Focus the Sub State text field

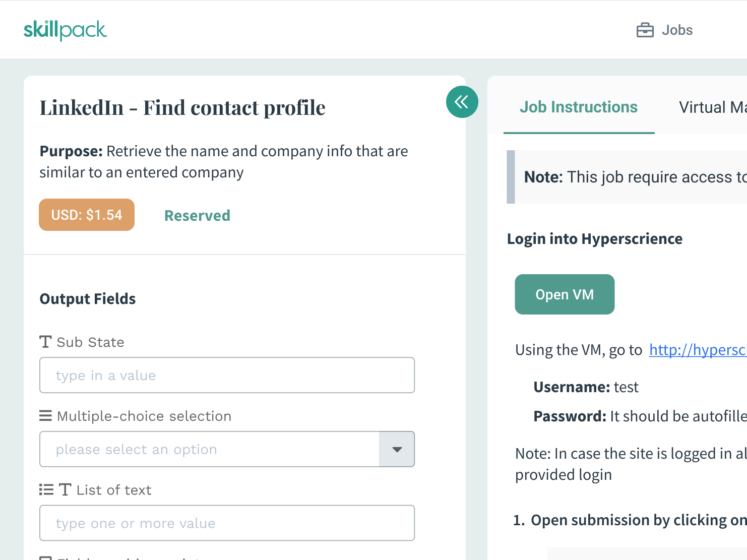coord(227,375)
